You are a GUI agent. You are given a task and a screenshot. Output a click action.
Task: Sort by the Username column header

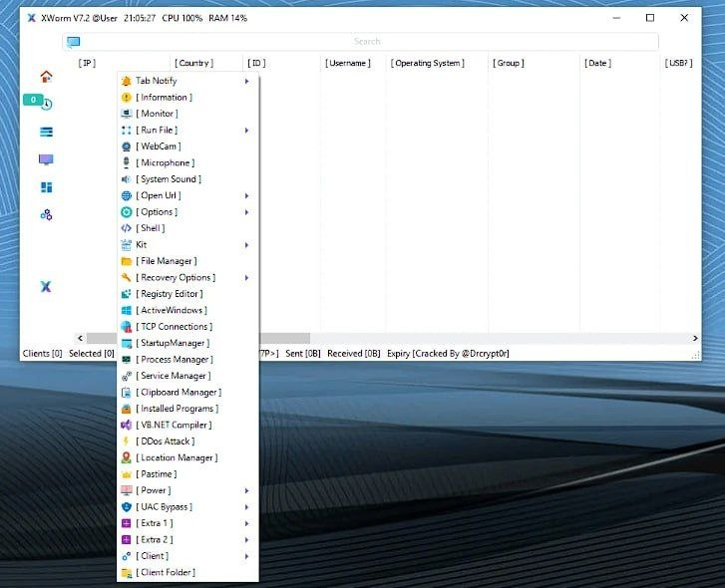(348, 63)
